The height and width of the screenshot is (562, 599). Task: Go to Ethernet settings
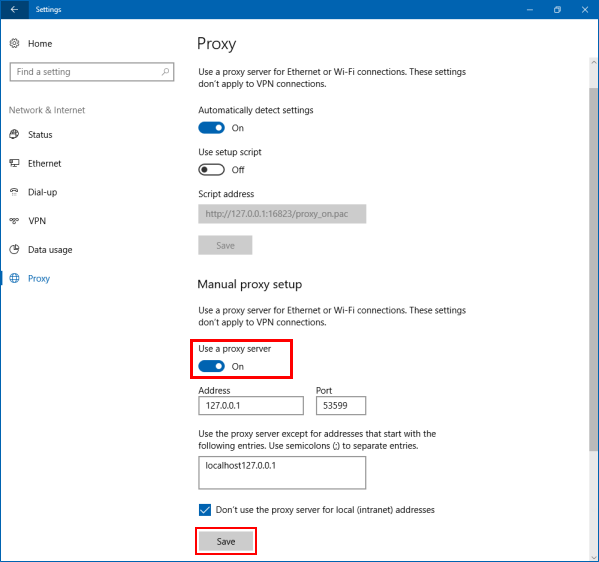pyautogui.click(x=44, y=164)
